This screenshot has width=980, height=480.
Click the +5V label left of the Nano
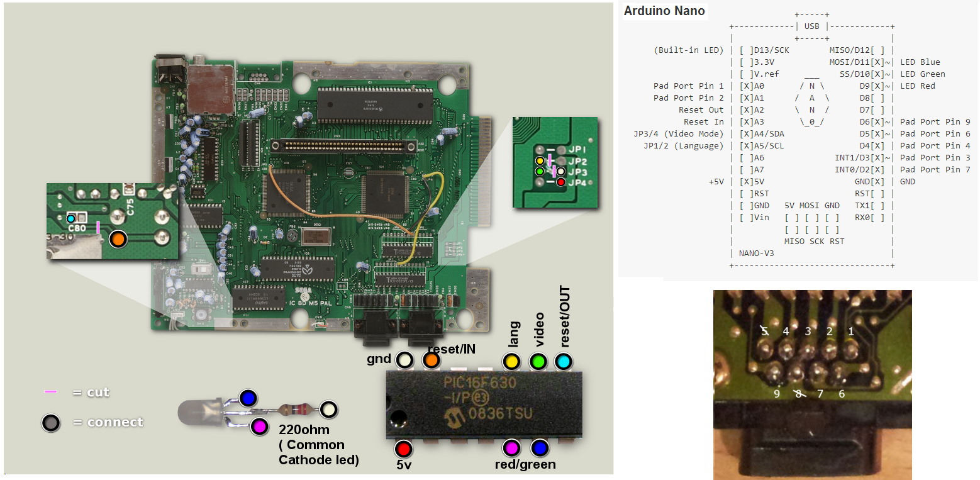tap(717, 182)
